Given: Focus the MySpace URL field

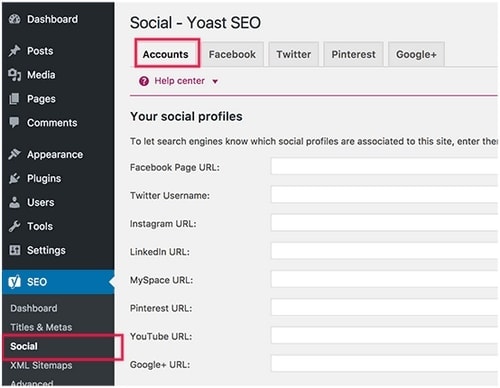Looking at the screenshot, I should click(x=384, y=279).
